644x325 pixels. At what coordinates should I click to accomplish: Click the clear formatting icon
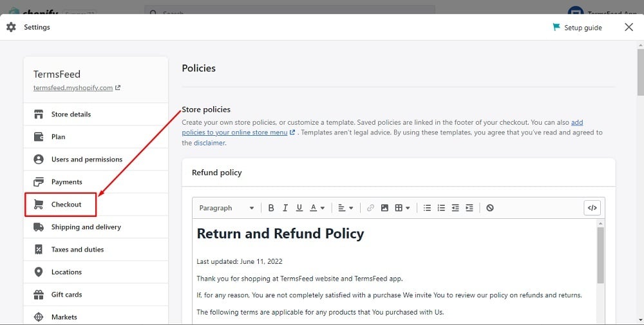point(489,208)
